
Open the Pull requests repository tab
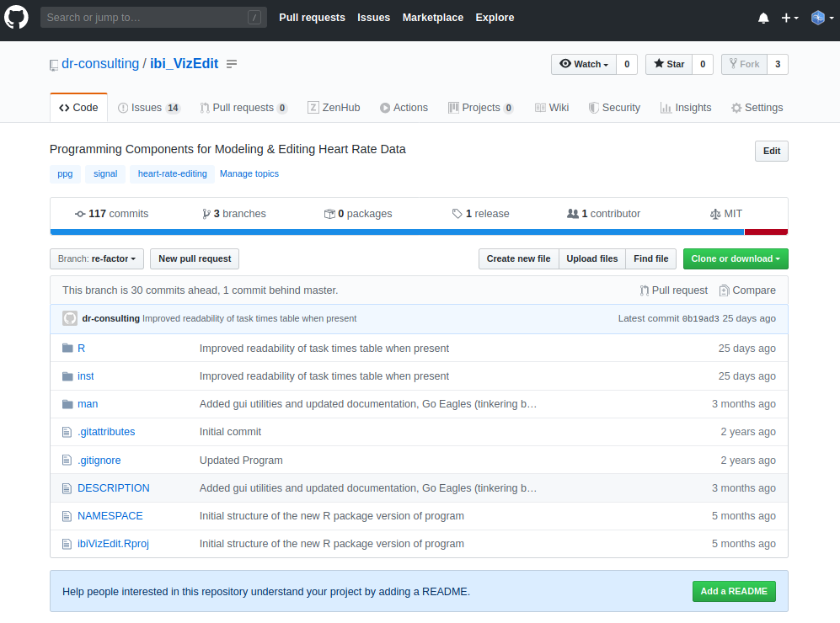(243, 108)
